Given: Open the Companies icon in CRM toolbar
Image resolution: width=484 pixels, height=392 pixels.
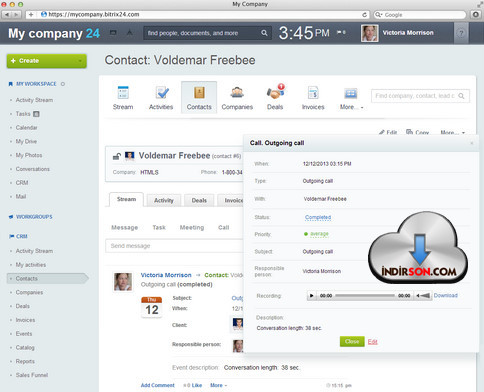Looking at the screenshot, I should (x=237, y=93).
